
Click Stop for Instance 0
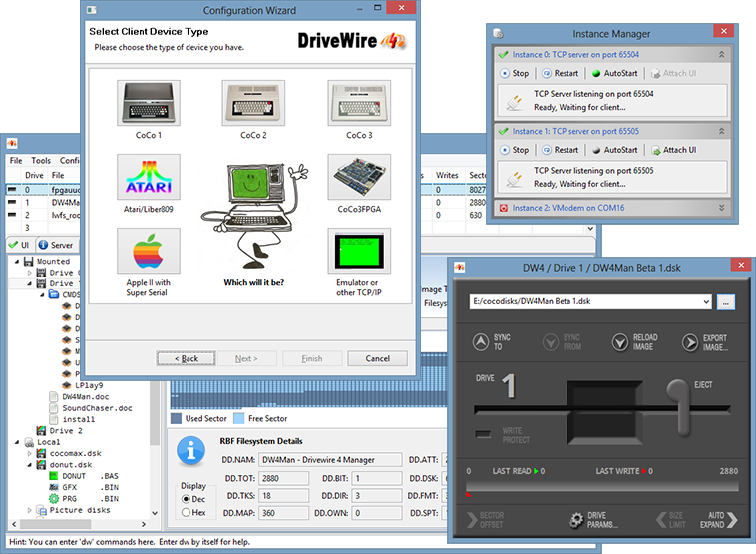coord(515,73)
